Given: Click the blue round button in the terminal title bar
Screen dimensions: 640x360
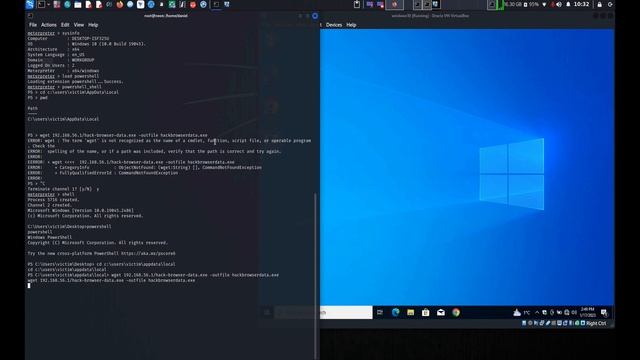Looking at the screenshot, I should (x=315, y=16).
